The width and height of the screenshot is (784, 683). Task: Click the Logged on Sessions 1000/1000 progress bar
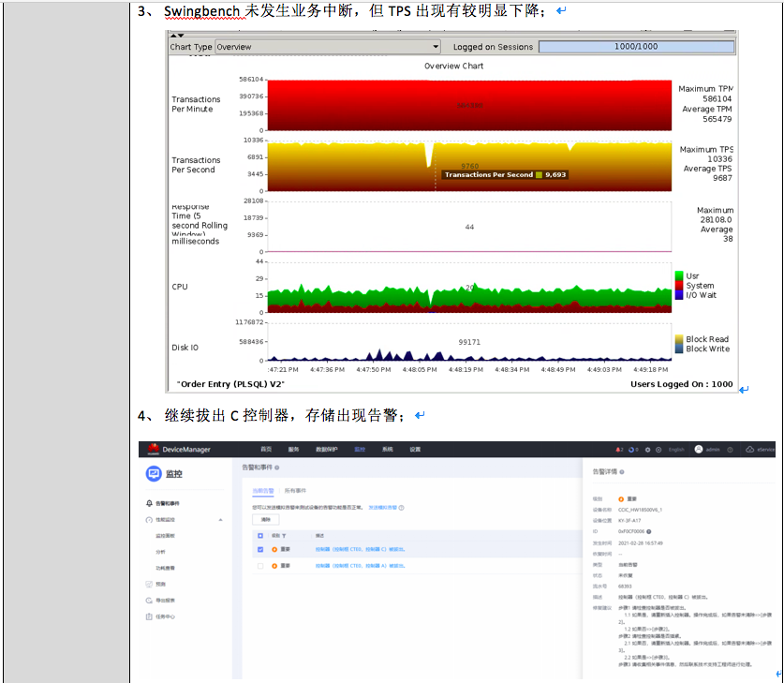(x=636, y=47)
